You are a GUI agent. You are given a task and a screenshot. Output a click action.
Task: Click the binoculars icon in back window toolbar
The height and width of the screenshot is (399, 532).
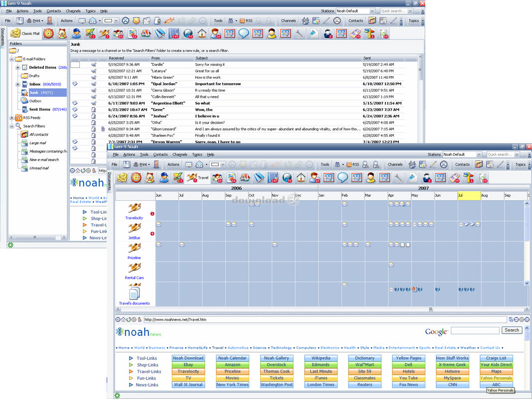point(231,20)
